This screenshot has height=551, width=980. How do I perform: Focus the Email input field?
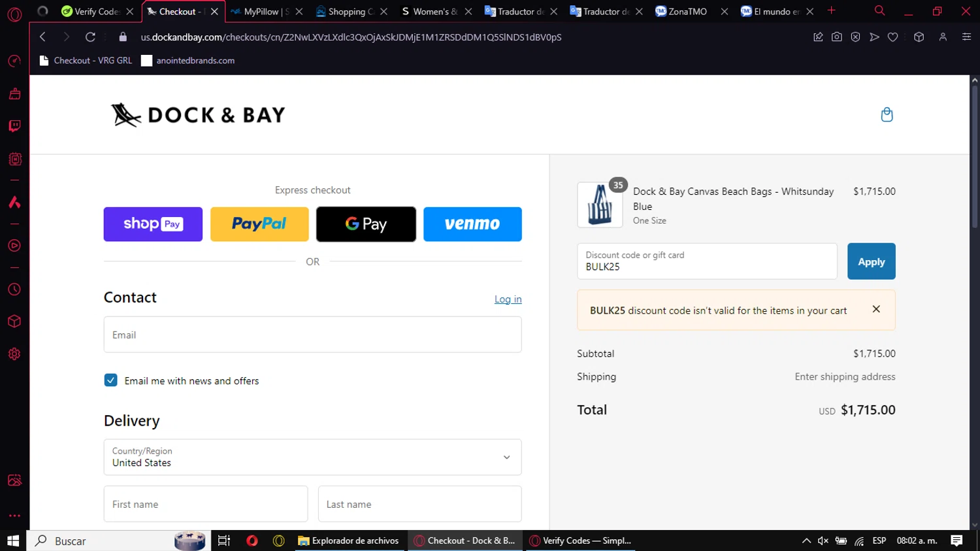pyautogui.click(x=312, y=335)
